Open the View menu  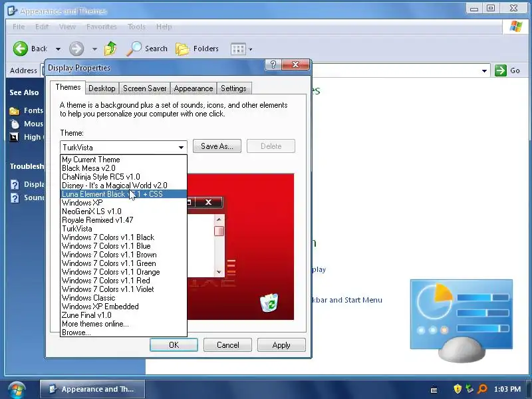coord(67,27)
